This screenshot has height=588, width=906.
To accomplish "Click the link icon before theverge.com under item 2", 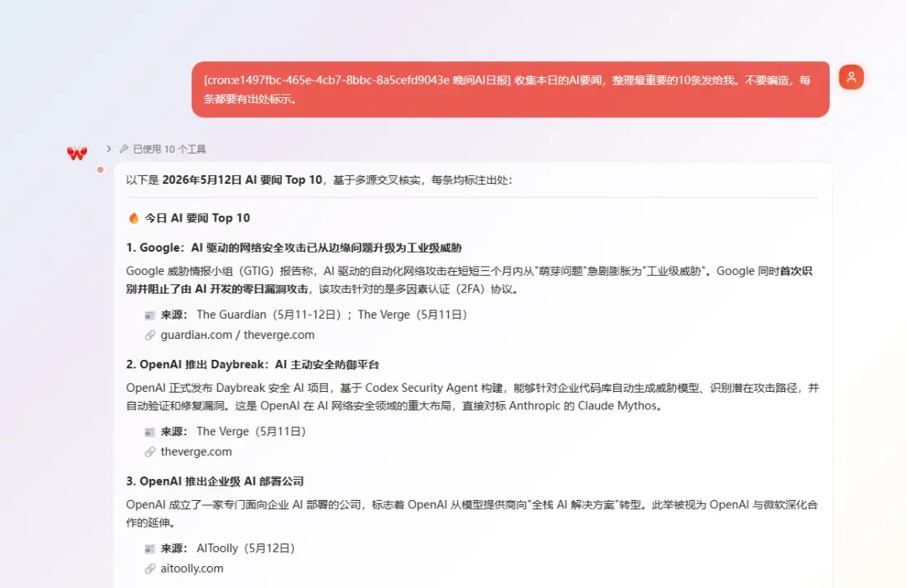I will pyautogui.click(x=149, y=451).
